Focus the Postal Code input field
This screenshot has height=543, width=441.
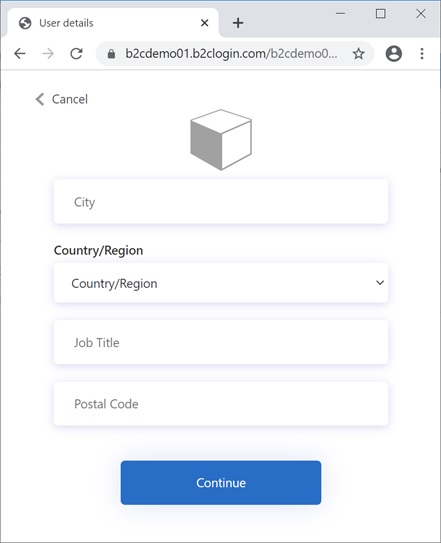click(221, 403)
